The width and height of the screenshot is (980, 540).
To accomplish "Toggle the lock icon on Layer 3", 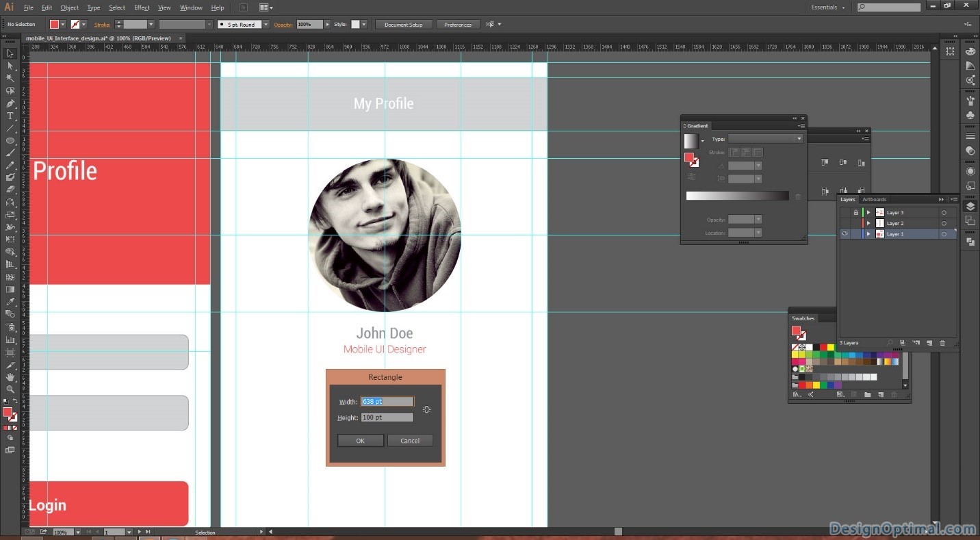I will (855, 213).
